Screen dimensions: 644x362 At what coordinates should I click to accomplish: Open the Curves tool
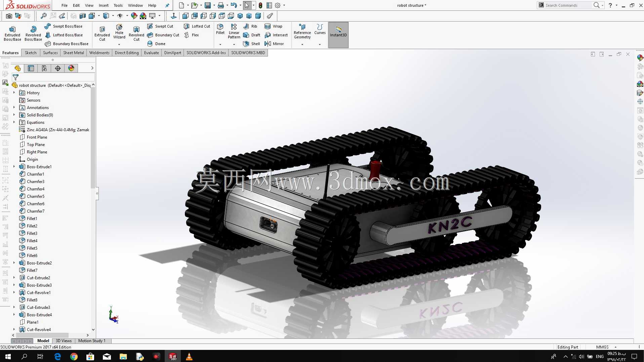pos(320,29)
